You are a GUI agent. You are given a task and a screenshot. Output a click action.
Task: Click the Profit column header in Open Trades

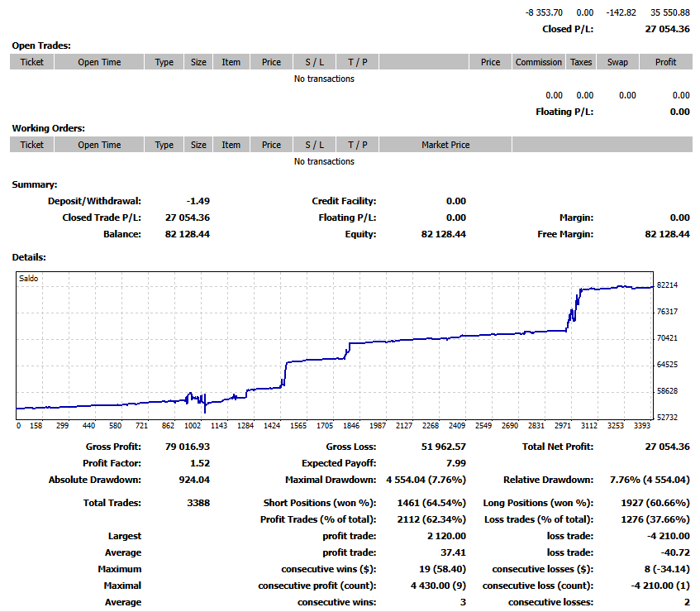coord(665,62)
